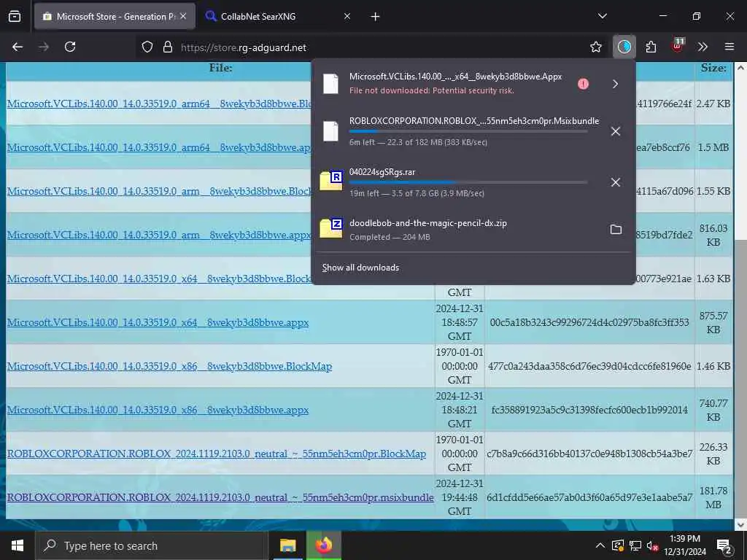Select the 875.57 KB size cell
Screen dimensions: 747x560
point(713,322)
